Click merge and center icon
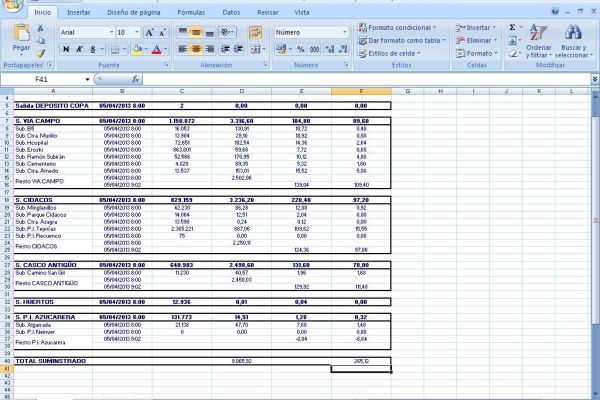600x400 pixels. click(255, 49)
